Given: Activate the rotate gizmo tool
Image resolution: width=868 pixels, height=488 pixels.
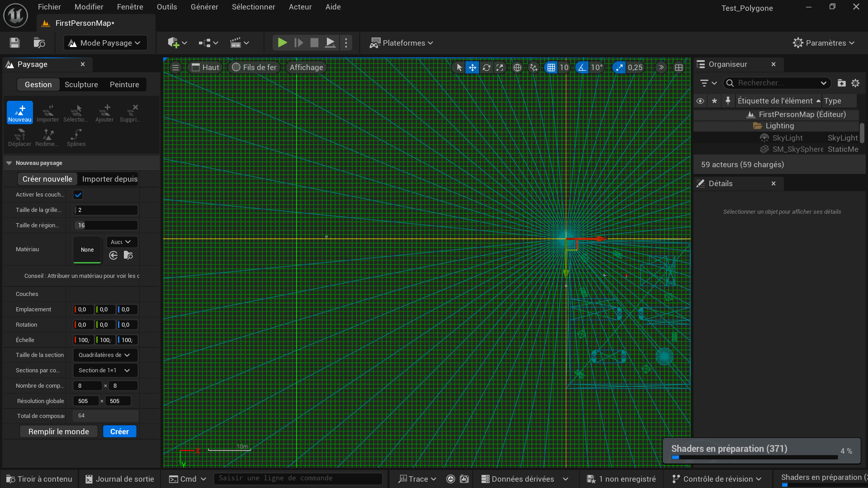Looking at the screenshot, I should click(486, 67).
